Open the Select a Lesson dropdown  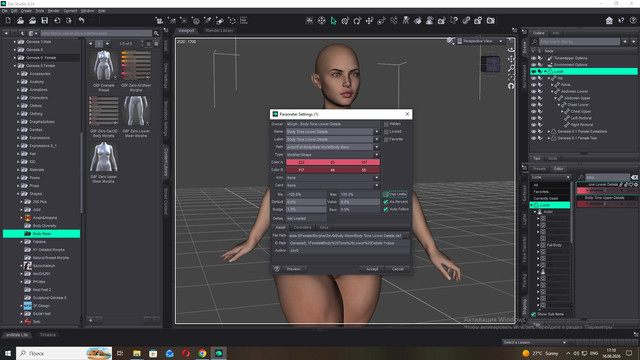[535, 342]
